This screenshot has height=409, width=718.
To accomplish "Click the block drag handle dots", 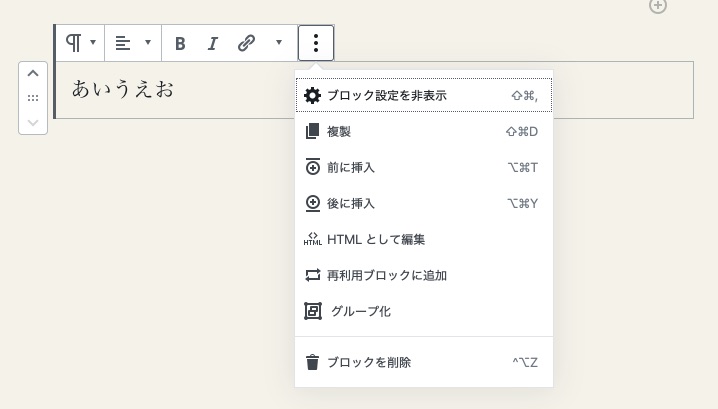I will tap(33, 98).
